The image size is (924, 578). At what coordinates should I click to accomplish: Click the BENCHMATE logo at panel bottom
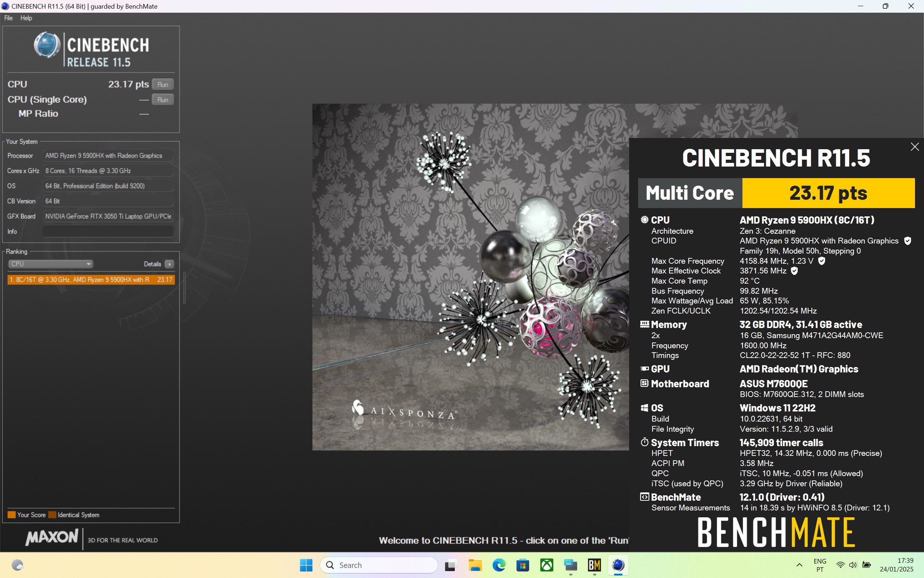776,532
